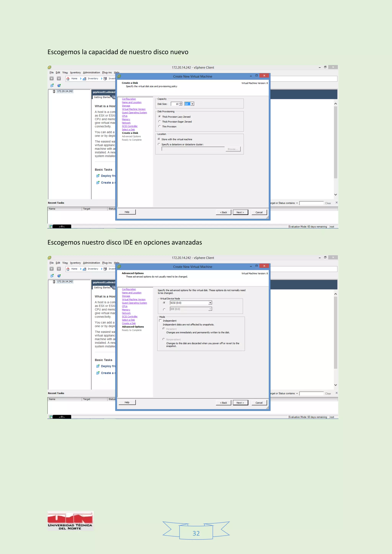Open the SCSI (0:0) device node dropdown
Screen dimensions: 392x554
coord(210,303)
